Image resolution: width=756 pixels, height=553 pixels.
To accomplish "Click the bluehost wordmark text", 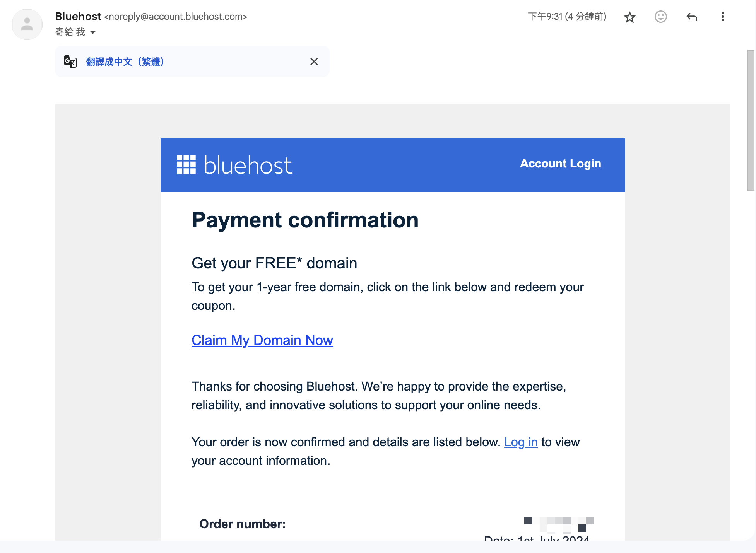I will 248,165.
